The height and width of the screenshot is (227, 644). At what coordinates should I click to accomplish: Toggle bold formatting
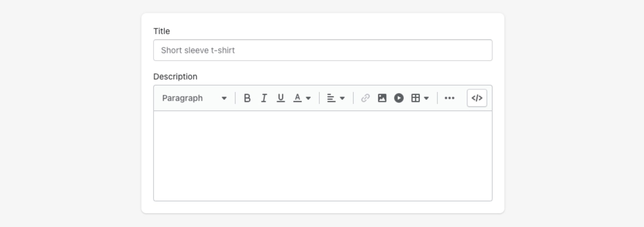(247, 98)
